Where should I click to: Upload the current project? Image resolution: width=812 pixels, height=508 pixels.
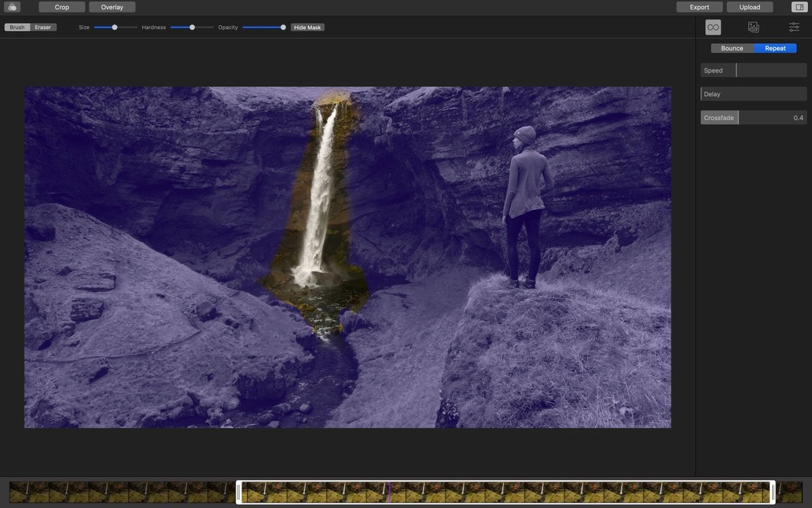[x=749, y=7]
